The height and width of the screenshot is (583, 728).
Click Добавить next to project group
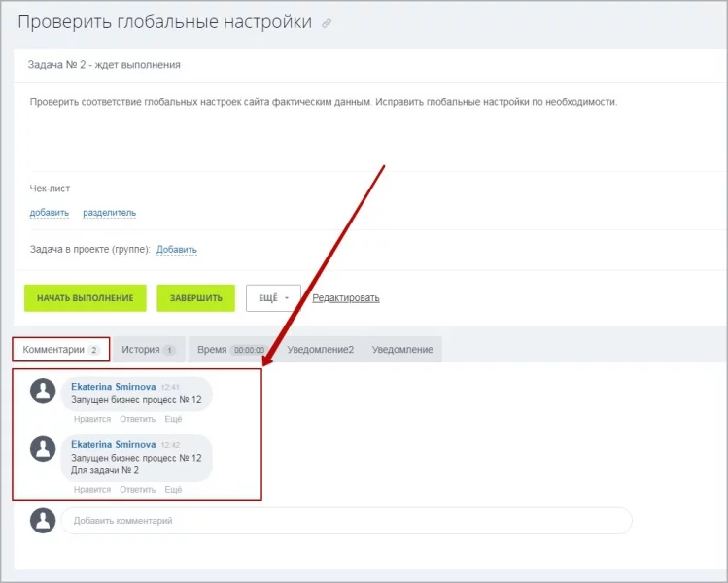pyautogui.click(x=177, y=250)
